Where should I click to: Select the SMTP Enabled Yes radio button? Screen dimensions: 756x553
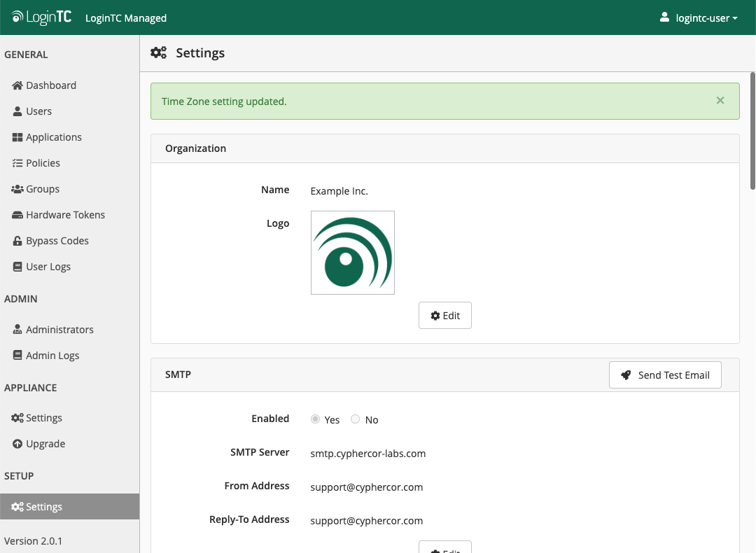pyautogui.click(x=316, y=419)
